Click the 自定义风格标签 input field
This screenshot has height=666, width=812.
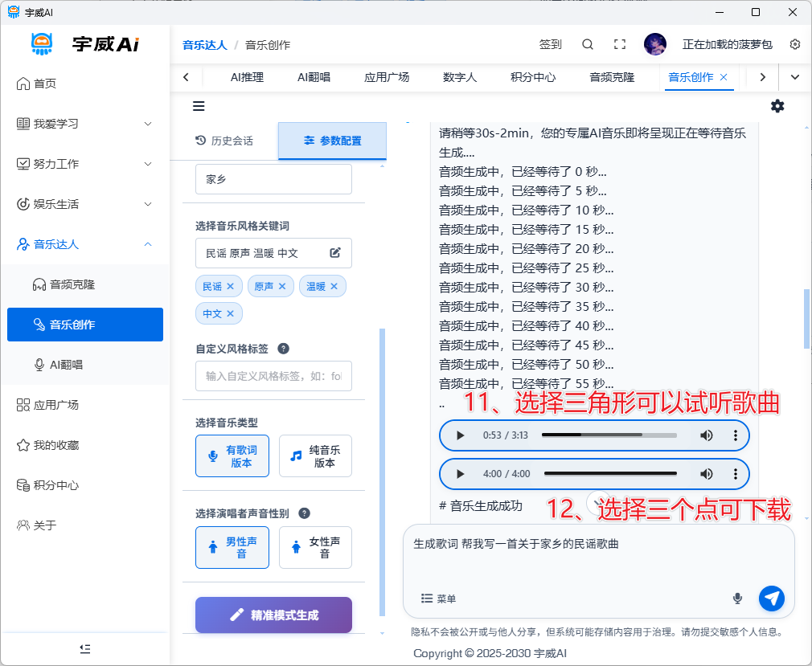tap(273, 376)
